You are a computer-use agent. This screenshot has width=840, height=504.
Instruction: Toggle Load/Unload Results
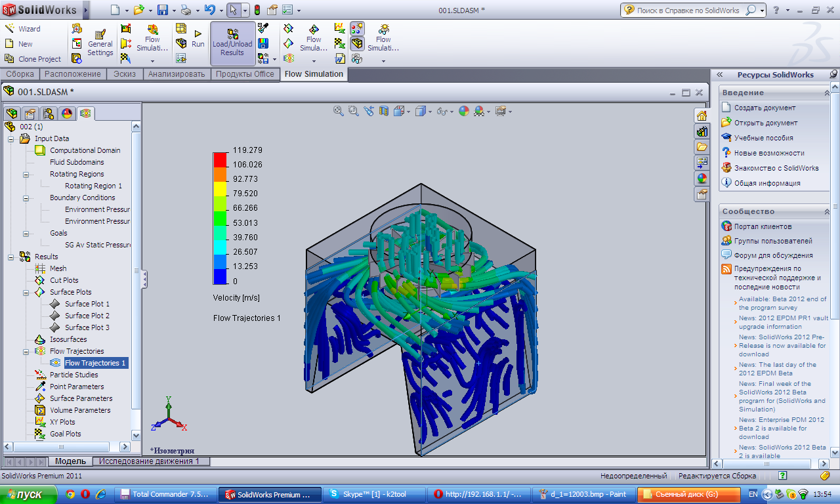(232, 43)
